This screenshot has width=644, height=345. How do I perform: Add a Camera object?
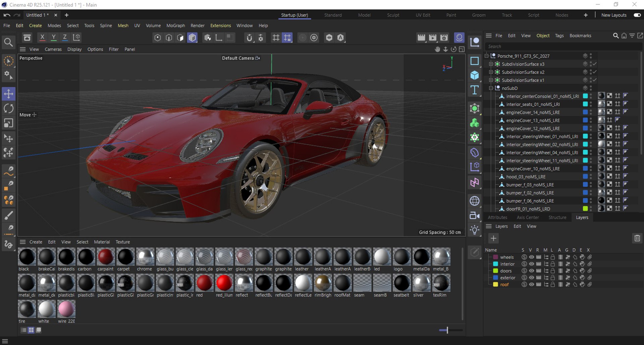click(x=475, y=215)
